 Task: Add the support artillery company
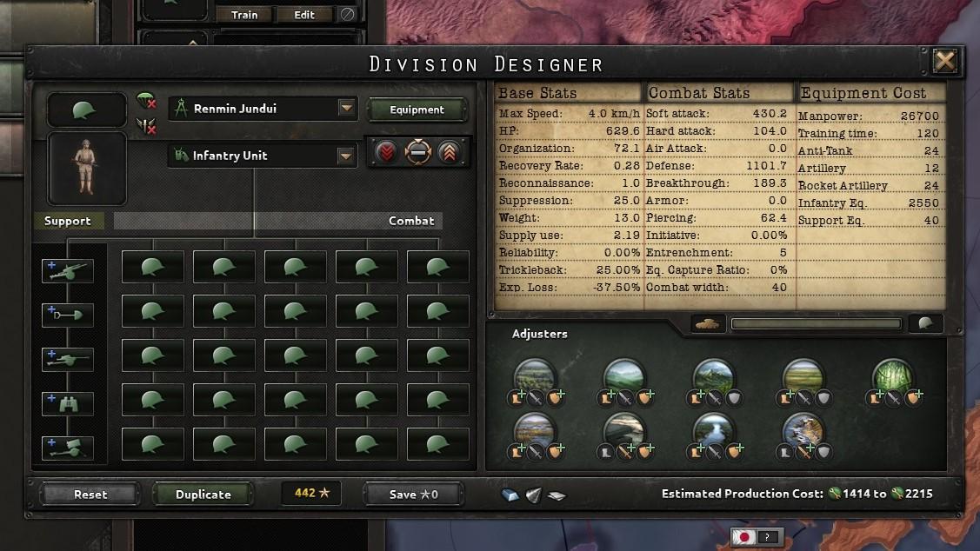68,270
